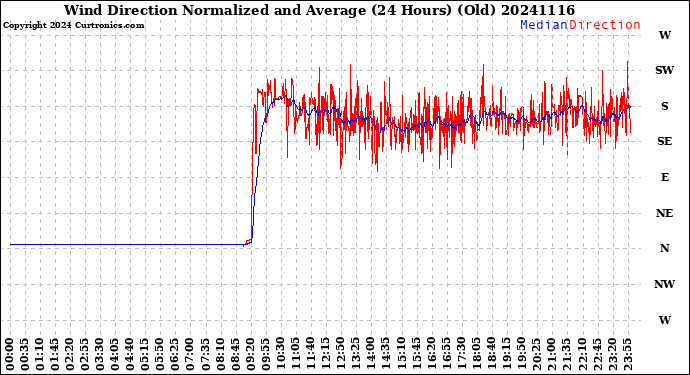
Task: Click the red Direction legend label
Action: [605, 25]
